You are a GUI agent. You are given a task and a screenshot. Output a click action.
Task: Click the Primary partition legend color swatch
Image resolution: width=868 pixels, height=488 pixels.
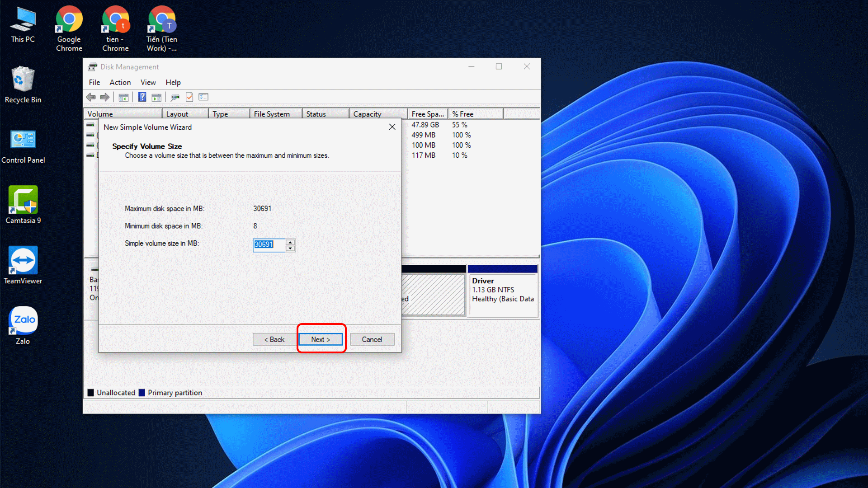(142, 393)
